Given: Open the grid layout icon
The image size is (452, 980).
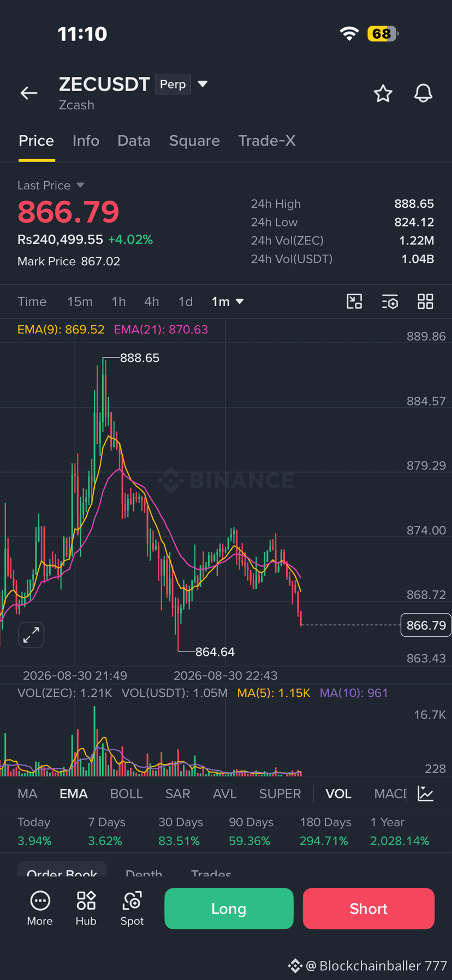Looking at the screenshot, I should (425, 302).
